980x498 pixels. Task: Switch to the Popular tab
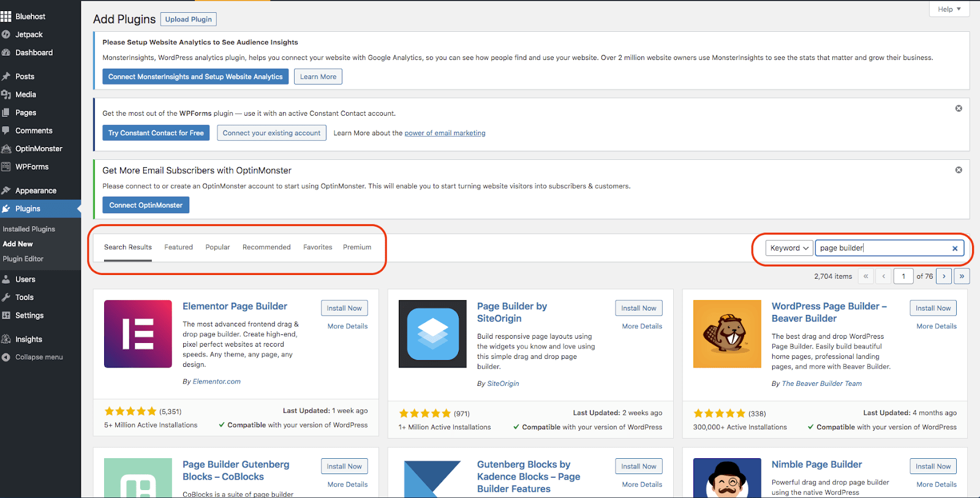click(217, 247)
